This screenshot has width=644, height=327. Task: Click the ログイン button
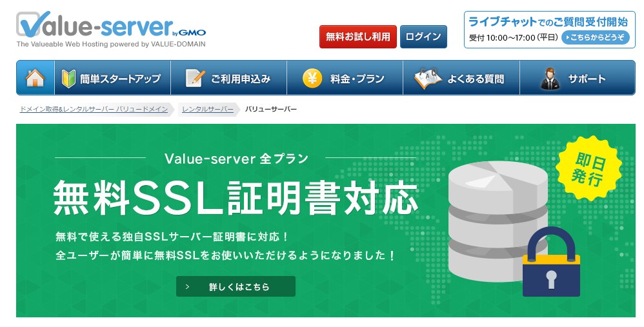pyautogui.click(x=423, y=37)
